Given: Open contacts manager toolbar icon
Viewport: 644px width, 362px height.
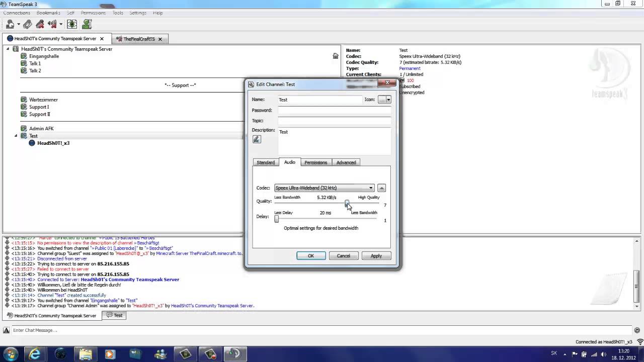Looking at the screenshot, I should (87, 24).
